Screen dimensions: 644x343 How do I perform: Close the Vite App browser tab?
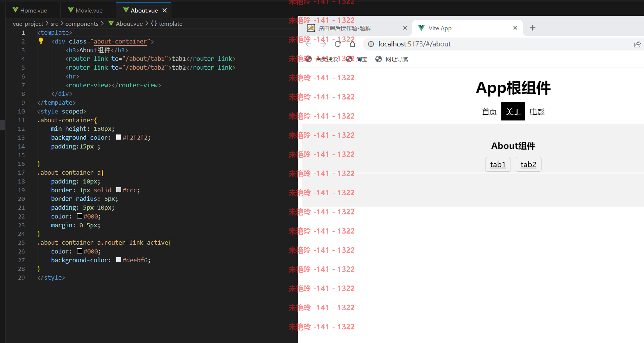tap(515, 28)
